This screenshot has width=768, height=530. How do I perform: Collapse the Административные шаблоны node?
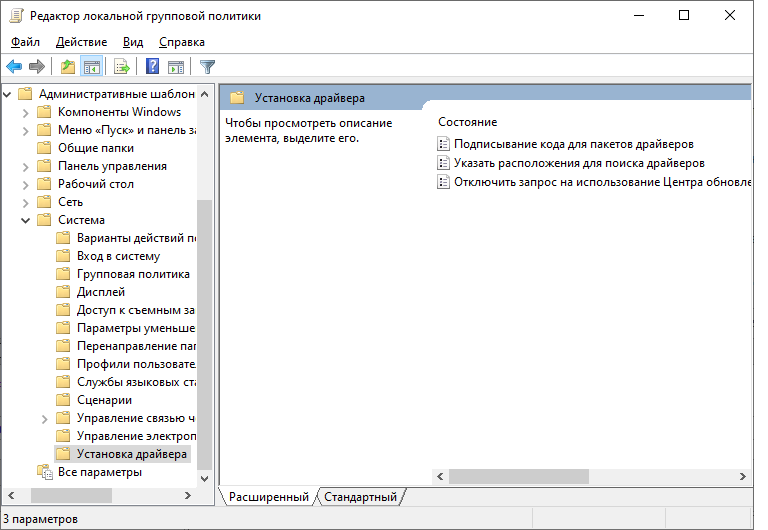pos(7,94)
